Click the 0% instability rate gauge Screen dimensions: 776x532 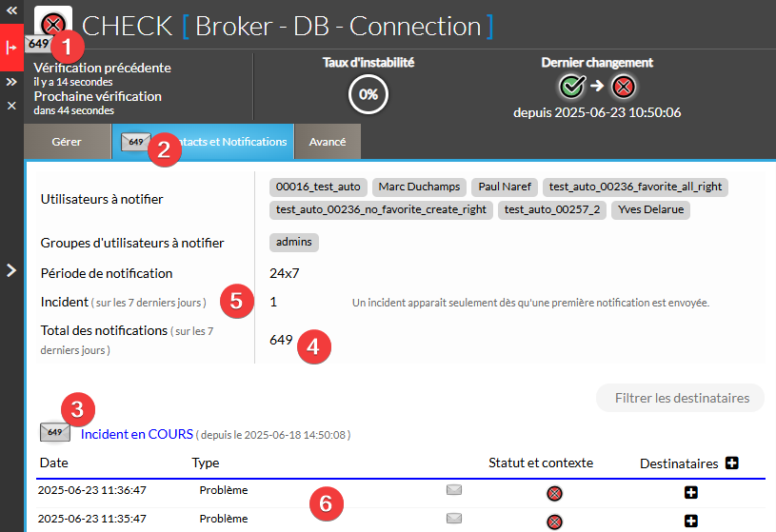pos(368,95)
